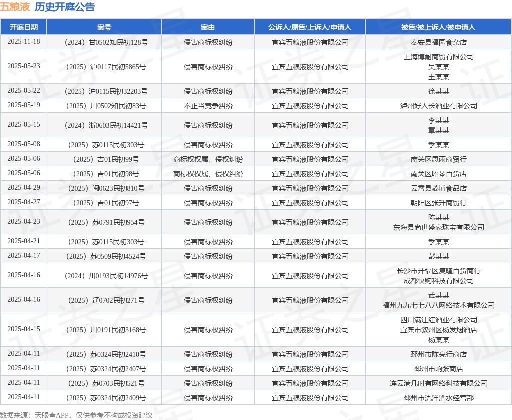Select the date 2025-05-22
The height and width of the screenshot is (420, 512).
[x=24, y=91]
